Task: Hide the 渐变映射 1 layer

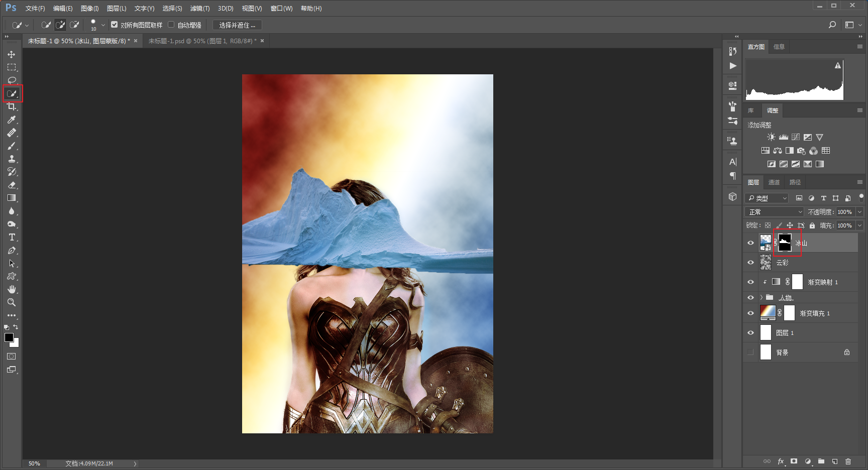Action: point(751,282)
